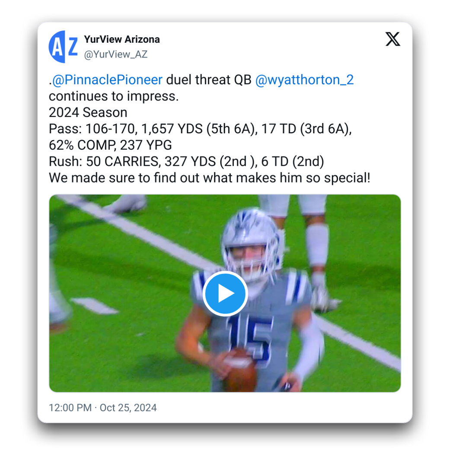The width and height of the screenshot is (450, 476).
Task: Play the embedded football video
Action: (225, 294)
